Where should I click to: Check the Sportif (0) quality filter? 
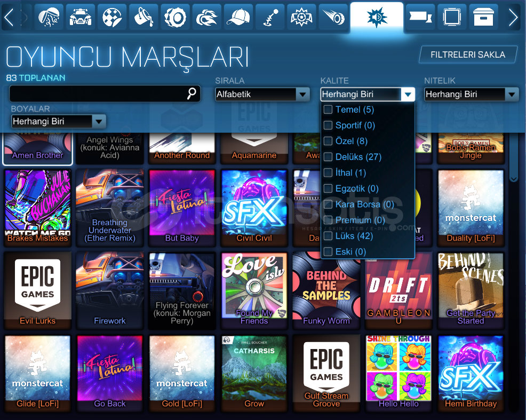pyautogui.click(x=328, y=125)
